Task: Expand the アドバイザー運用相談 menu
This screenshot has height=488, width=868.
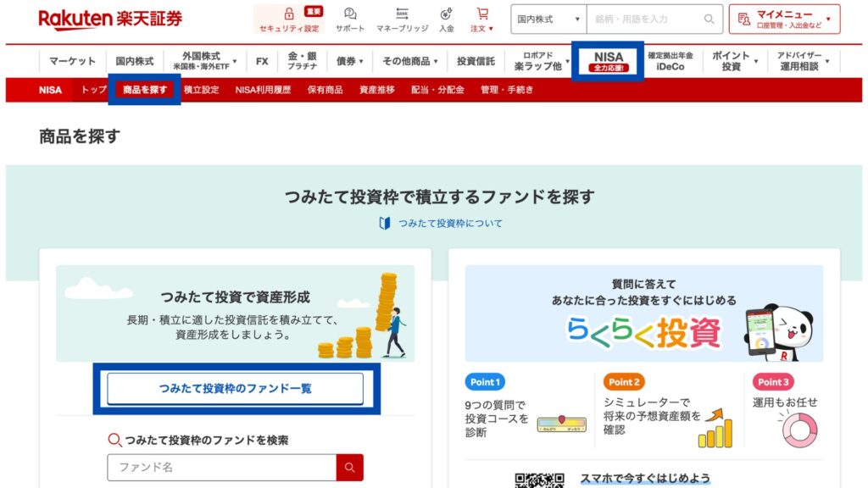Action: pyautogui.click(x=803, y=61)
